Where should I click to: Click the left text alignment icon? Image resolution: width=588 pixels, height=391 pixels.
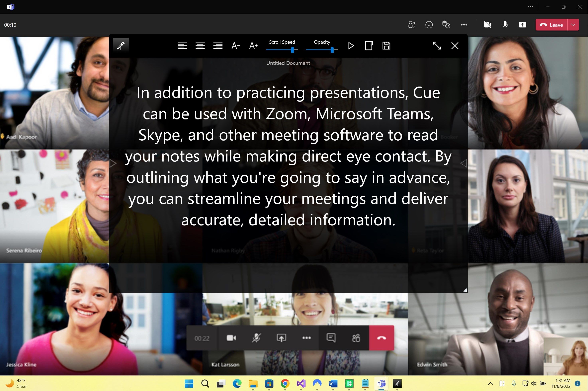182,45
